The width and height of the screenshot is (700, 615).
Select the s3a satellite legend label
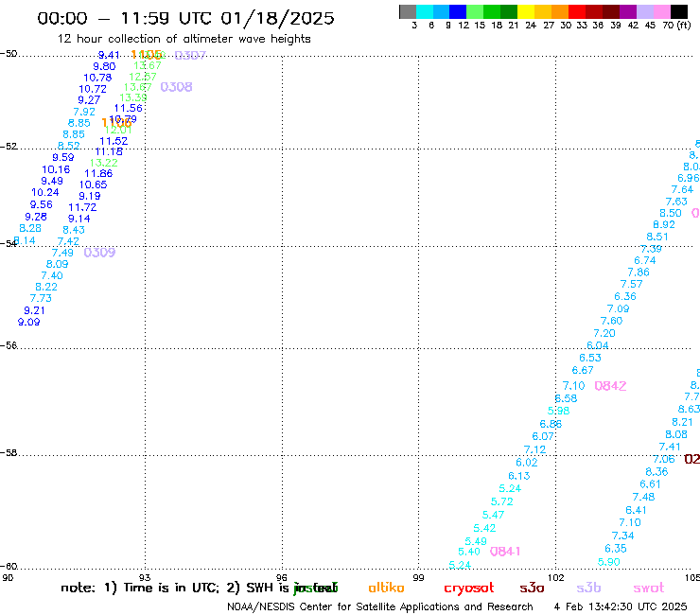(532, 588)
